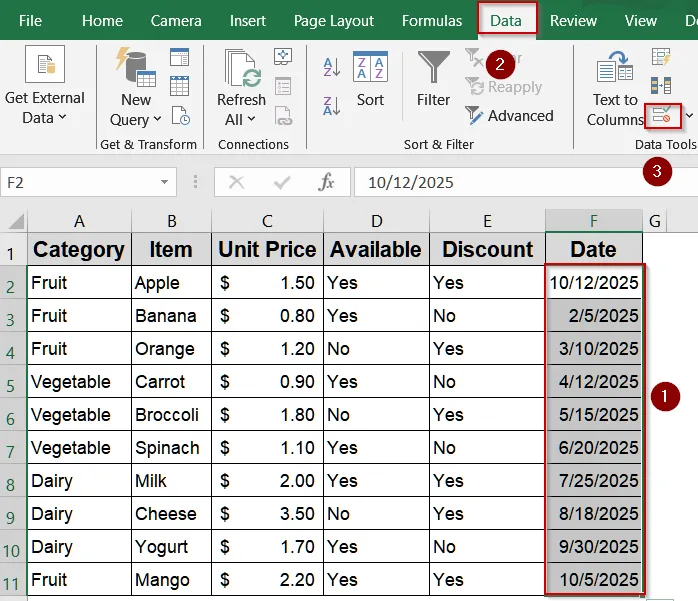Switch to the View tab
The image size is (698, 601).
(641, 20)
